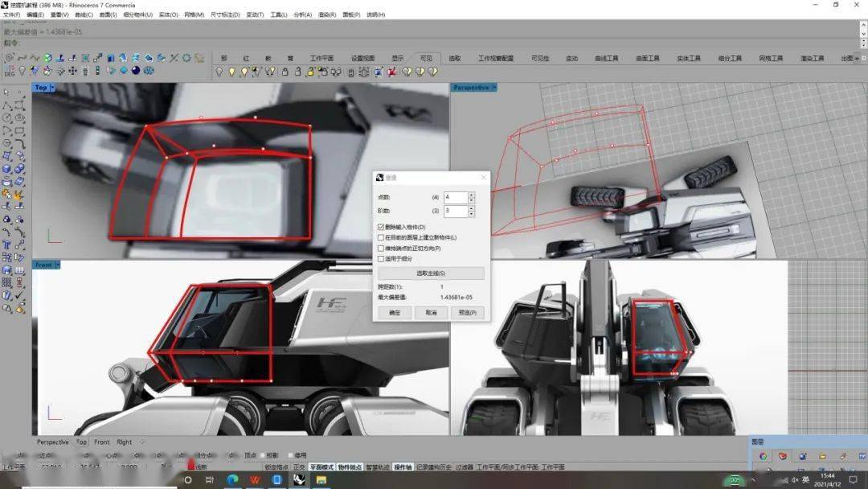Tick the 删除输入物件(D) checkbox
Image resolution: width=868 pixels, height=489 pixels.
pos(381,227)
